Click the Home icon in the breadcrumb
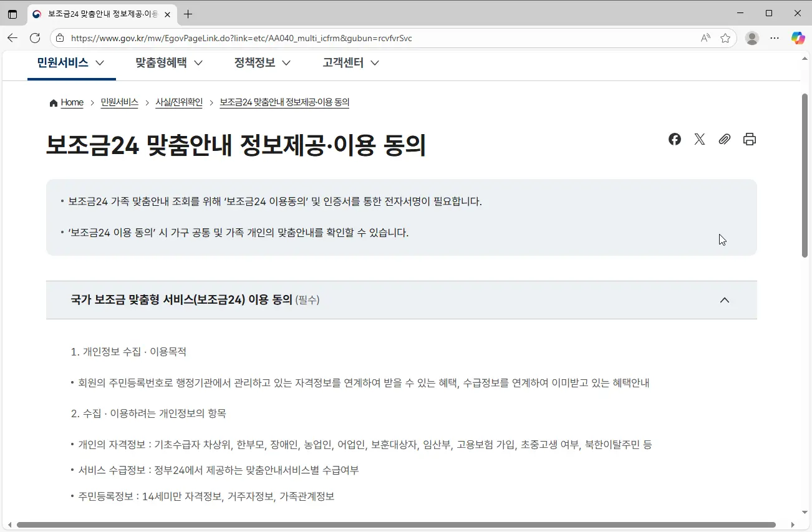812x532 pixels. coord(53,102)
